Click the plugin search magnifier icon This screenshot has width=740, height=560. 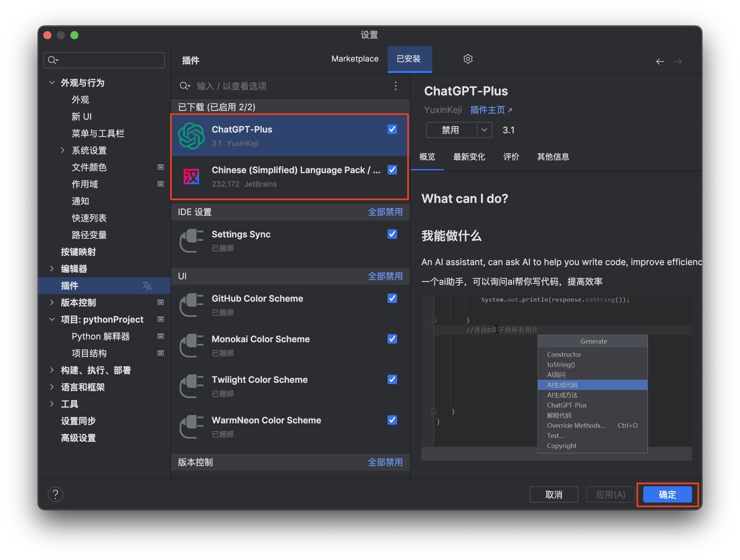[x=185, y=86]
